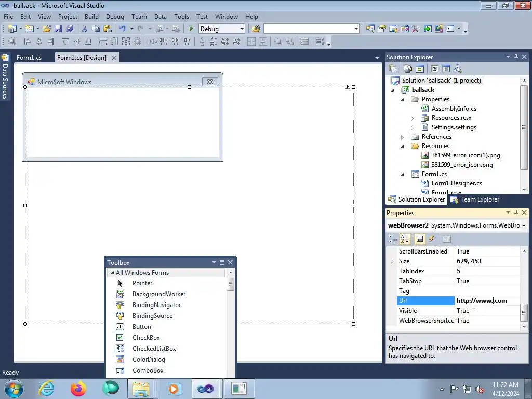
Task: Expand the Size property row
Action: coord(392,262)
